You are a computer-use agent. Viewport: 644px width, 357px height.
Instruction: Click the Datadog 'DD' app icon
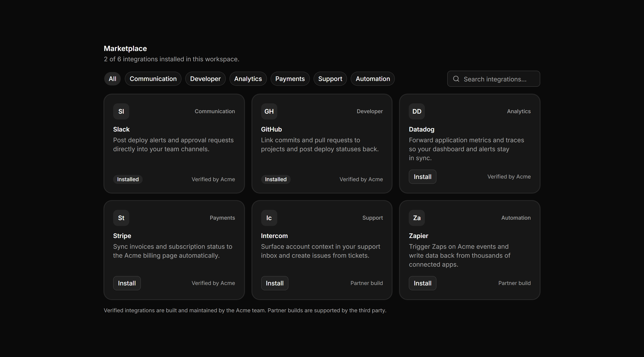[417, 111]
